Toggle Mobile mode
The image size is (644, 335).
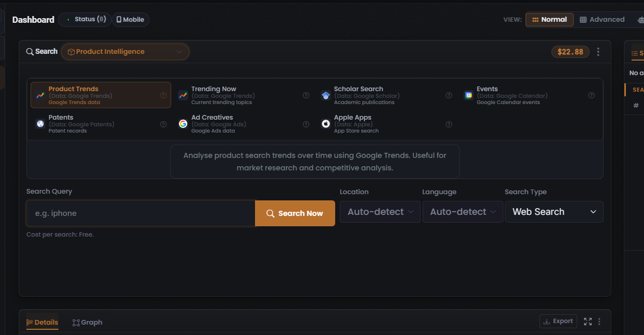[x=130, y=20]
